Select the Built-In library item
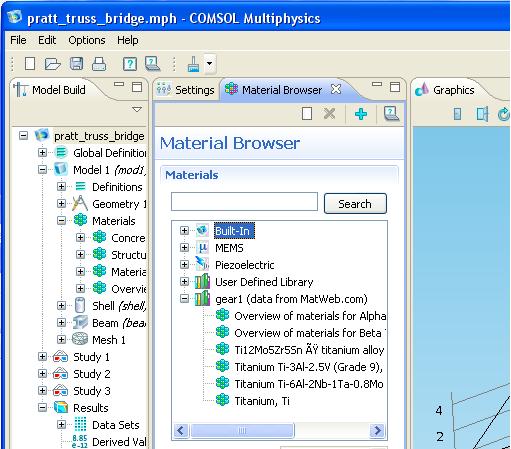Viewport: 511px width, 449px height. pos(234,231)
